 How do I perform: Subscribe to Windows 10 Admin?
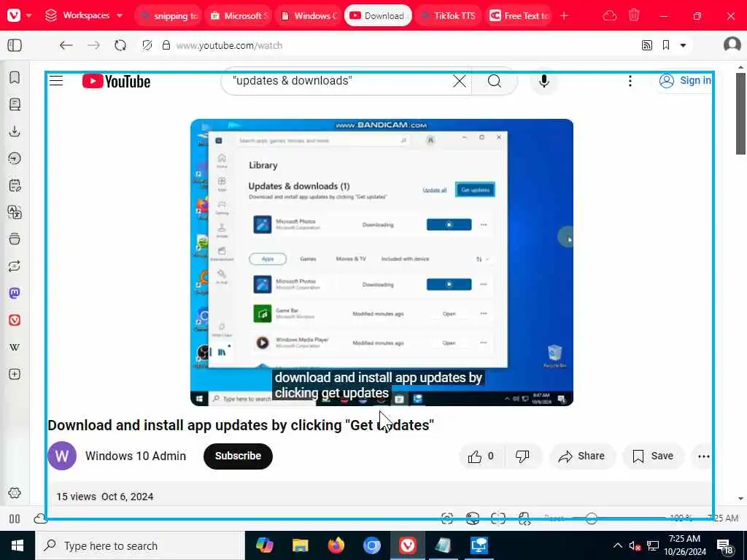point(238,456)
